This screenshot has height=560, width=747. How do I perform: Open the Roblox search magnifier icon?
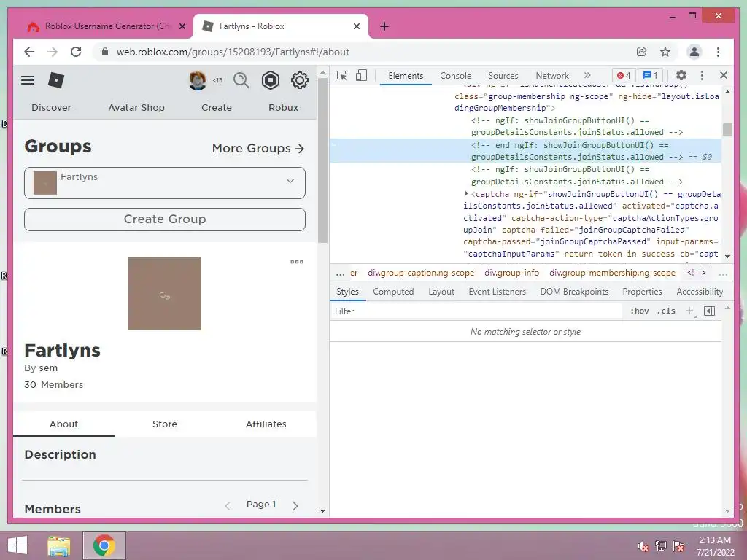point(241,80)
